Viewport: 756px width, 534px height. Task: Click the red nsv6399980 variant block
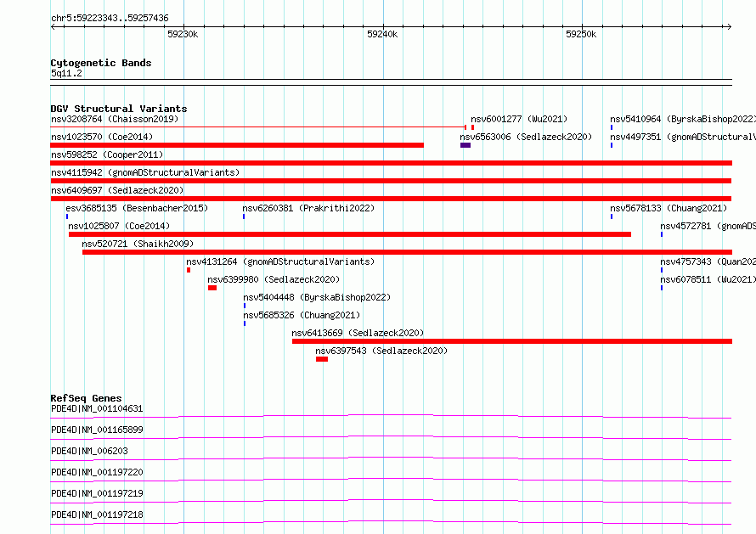coord(212,288)
